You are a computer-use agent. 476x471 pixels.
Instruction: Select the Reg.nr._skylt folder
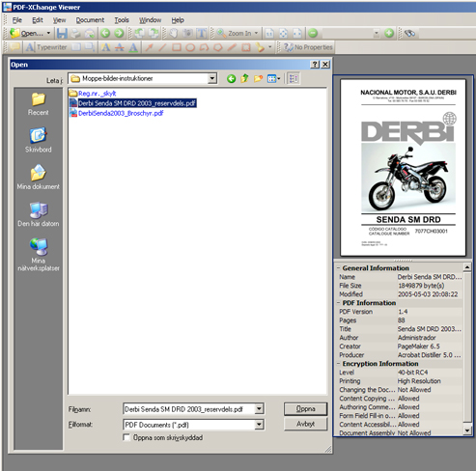click(x=93, y=94)
